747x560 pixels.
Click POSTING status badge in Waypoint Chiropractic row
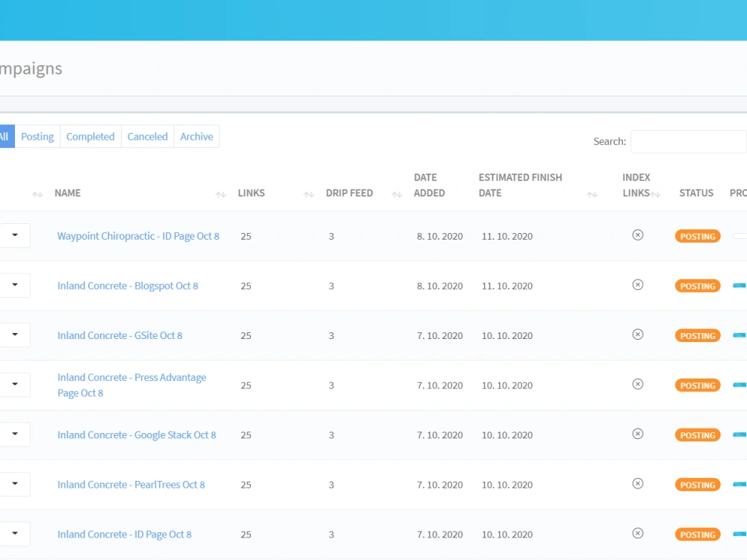point(698,236)
